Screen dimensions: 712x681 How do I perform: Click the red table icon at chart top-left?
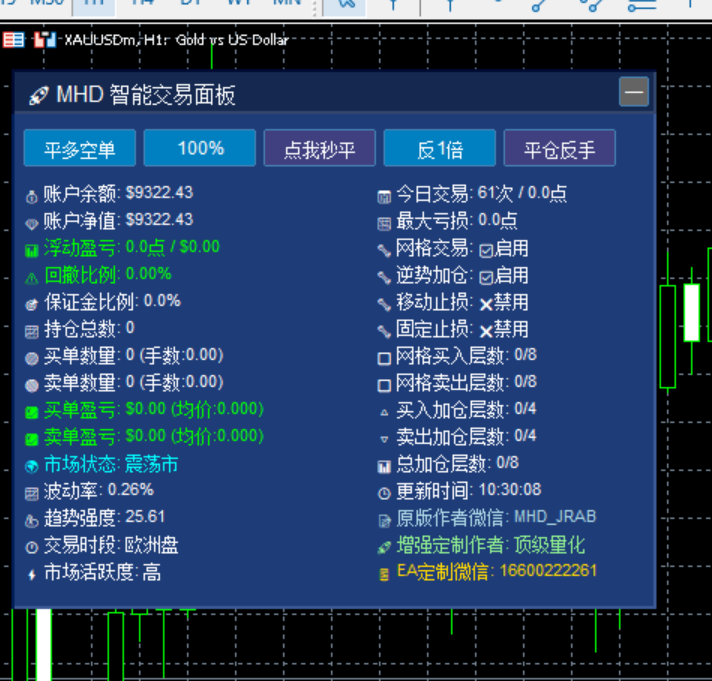13,40
